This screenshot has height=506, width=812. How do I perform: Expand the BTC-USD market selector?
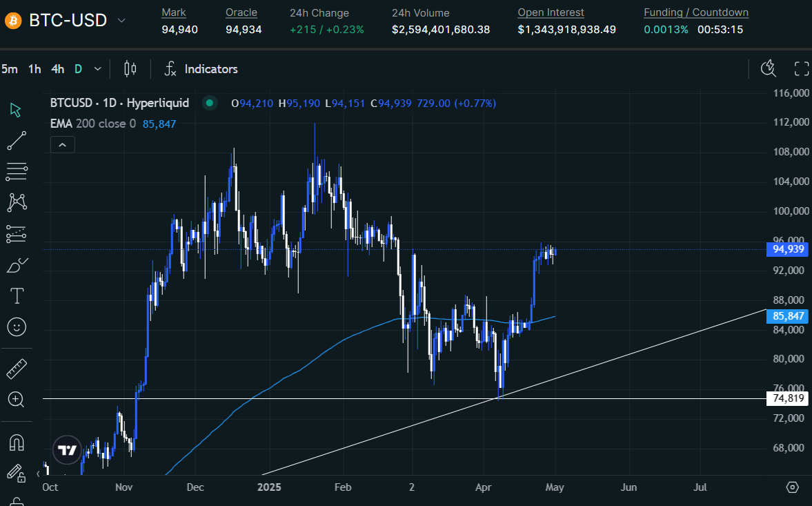(x=121, y=21)
